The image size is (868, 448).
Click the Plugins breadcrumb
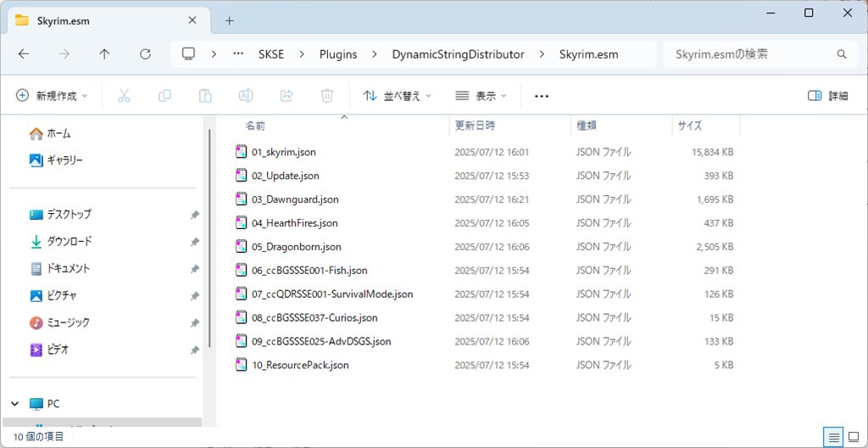pyautogui.click(x=338, y=54)
